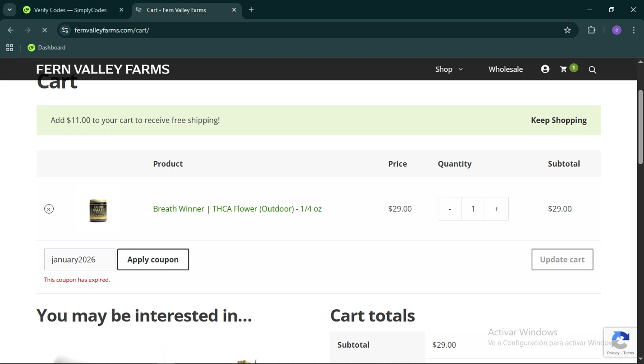Increase quantity with plus button

pos(497,209)
